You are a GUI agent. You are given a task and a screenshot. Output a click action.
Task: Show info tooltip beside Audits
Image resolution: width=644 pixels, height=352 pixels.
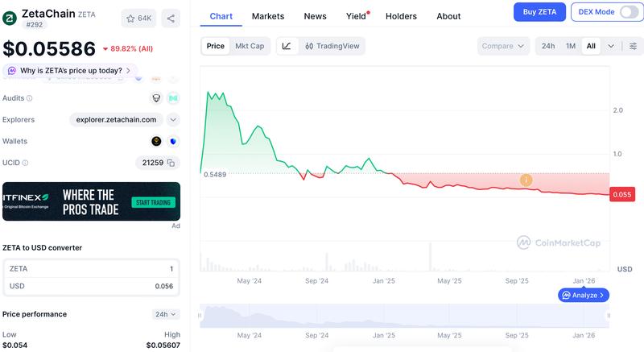pyautogui.click(x=29, y=98)
